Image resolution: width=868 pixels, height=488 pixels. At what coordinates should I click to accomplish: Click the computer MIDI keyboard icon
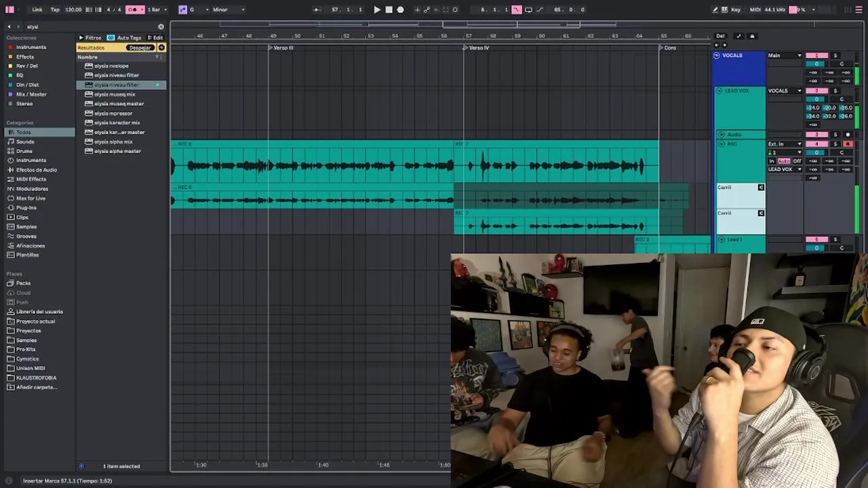click(725, 9)
